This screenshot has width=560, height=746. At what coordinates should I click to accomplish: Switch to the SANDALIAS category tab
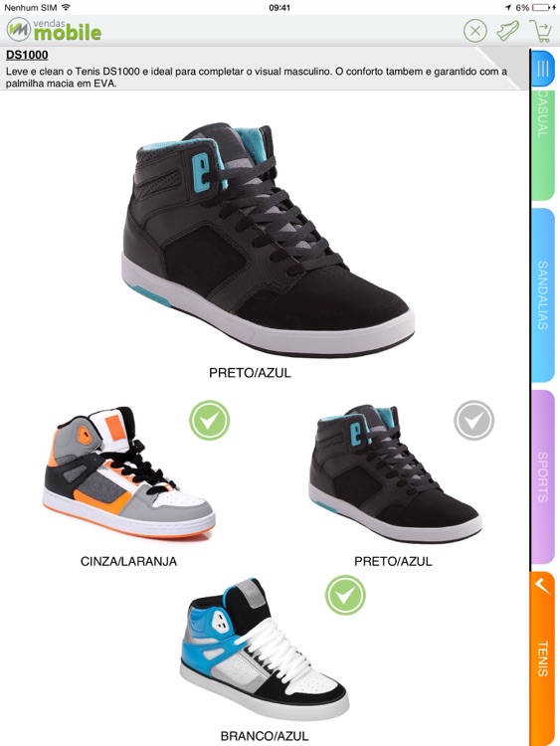pyautogui.click(x=542, y=295)
